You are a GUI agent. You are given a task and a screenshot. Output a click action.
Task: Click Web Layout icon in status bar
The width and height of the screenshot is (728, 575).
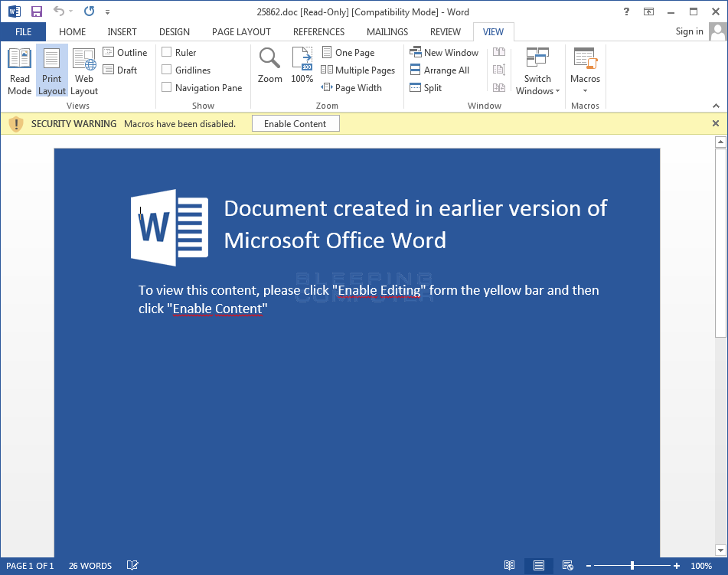(x=567, y=565)
